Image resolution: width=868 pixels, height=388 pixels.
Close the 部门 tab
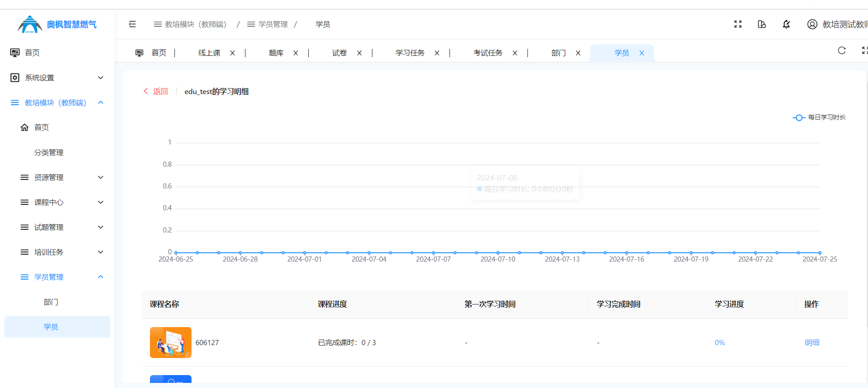[578, 53]
